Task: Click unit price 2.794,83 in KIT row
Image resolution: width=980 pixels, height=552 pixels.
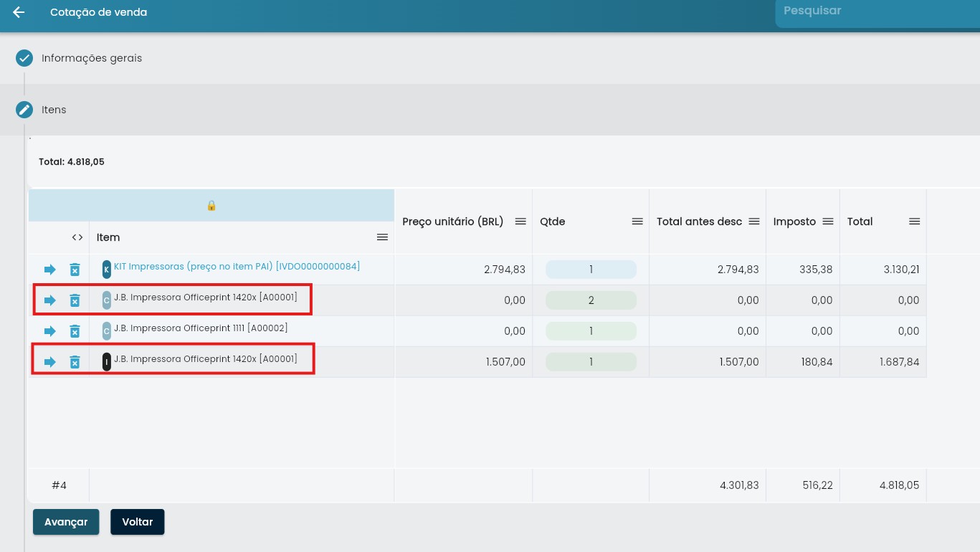Action: tap(505, 270)
